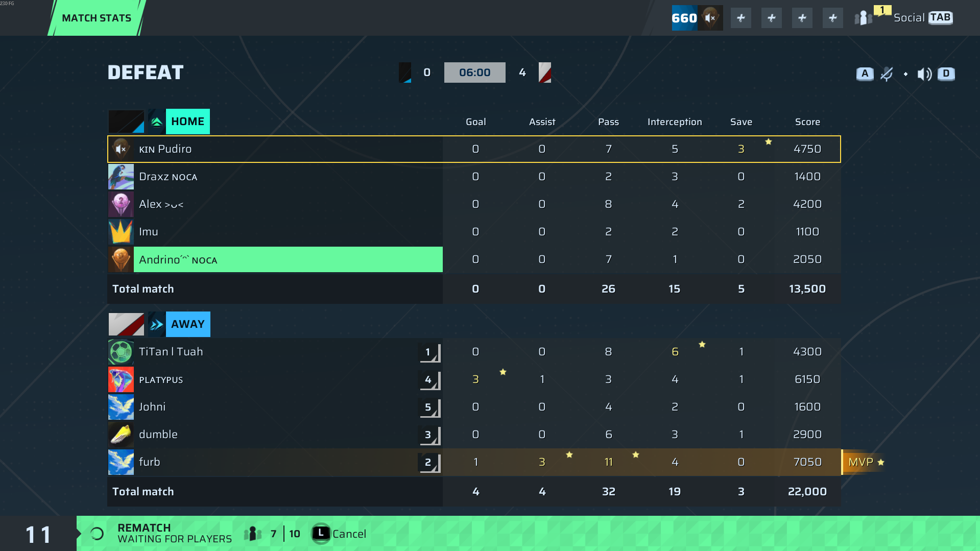
Task: Select Imu's crown avatar
Action: tap(121, 232)
